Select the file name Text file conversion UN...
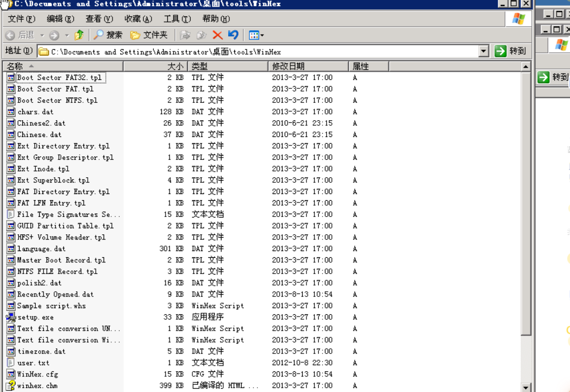This screenshot has height=392, width=570. [x=69, y=328]
